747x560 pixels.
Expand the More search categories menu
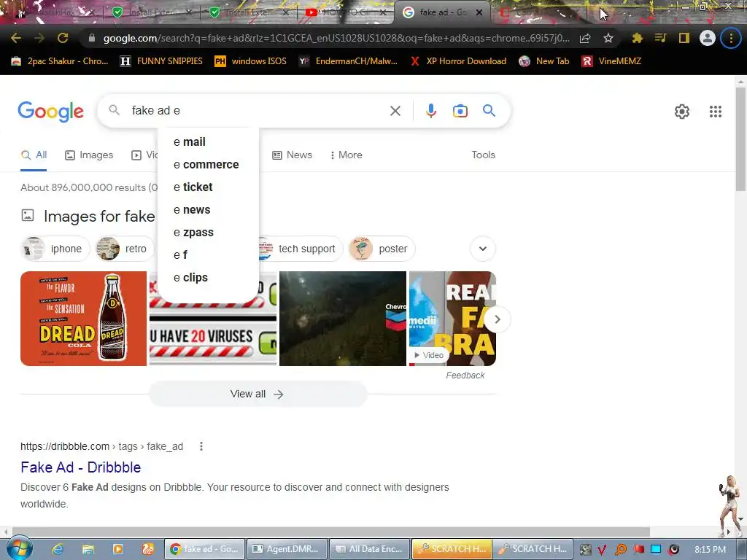pyautogui.click(x=346, y=155)
